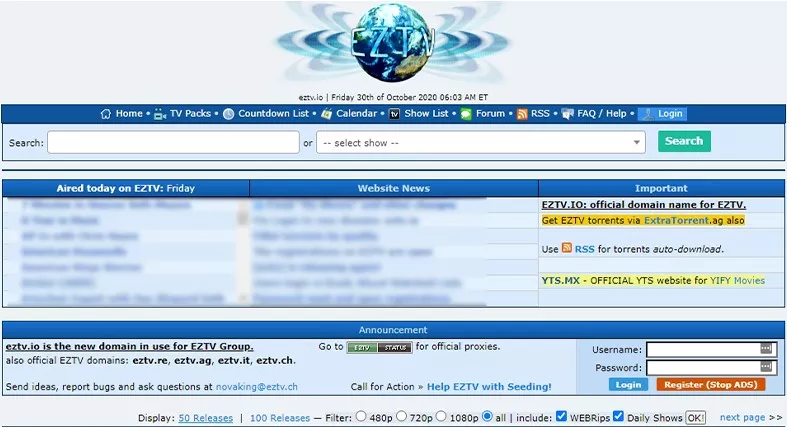The image size is (787, 427).
Task: Select the 1080p filter radio button
Action: 441,416
